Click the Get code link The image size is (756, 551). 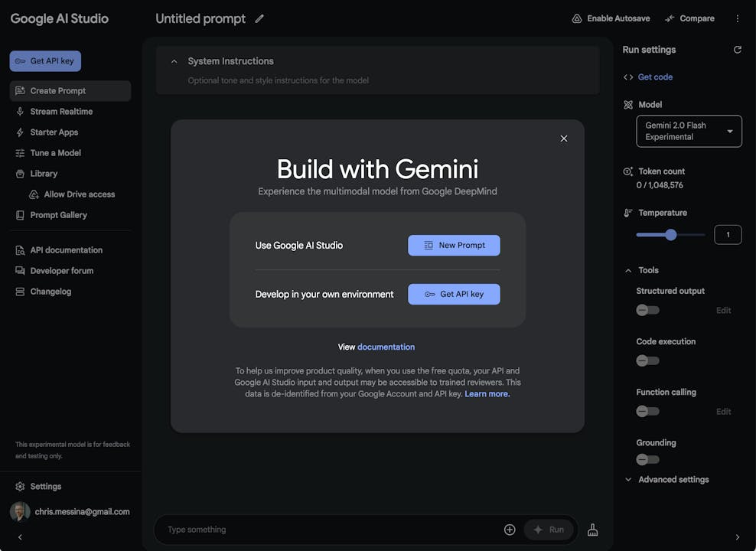click(655, 77)
